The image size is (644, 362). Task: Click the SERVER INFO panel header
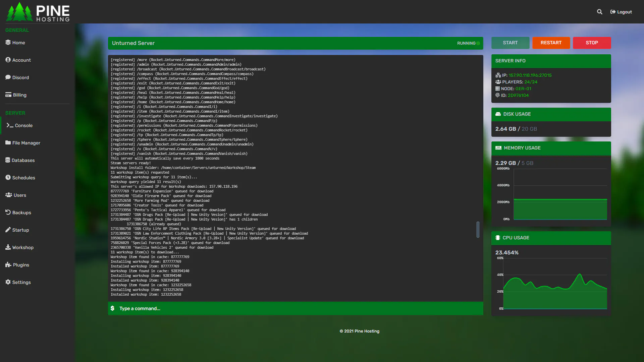pos(551,61)
